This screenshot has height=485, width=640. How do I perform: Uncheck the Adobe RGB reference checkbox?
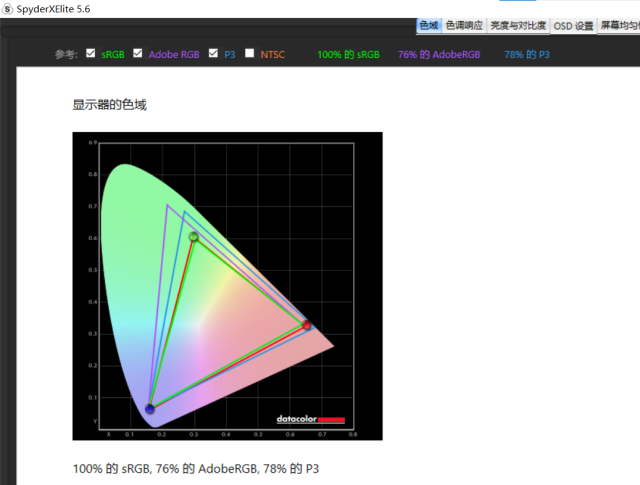tap(138, 53)
